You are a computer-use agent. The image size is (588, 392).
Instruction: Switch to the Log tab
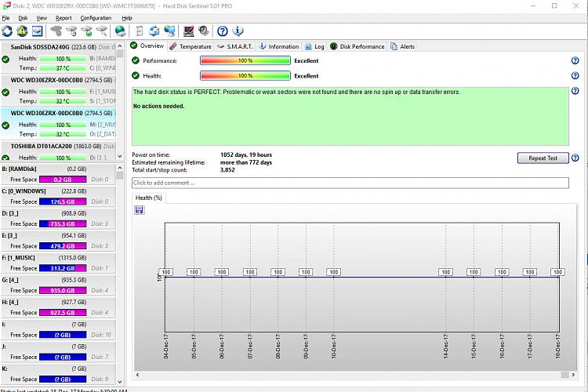[314, 46]
